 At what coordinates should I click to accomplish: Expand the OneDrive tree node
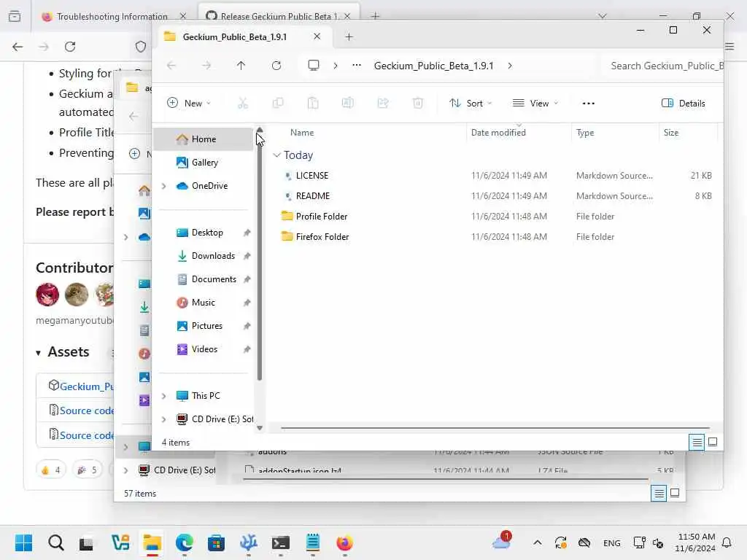click(x=164, y=186)
